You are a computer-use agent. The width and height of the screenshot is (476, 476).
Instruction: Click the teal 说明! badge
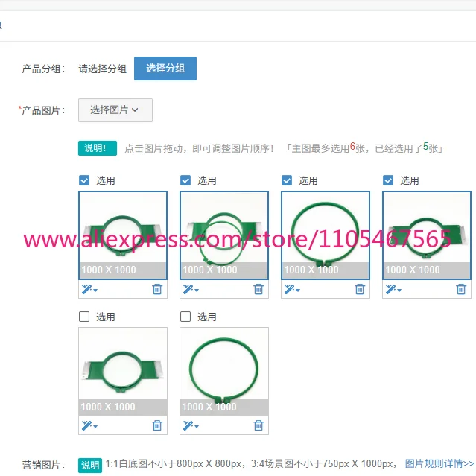(x=98, y=148)
